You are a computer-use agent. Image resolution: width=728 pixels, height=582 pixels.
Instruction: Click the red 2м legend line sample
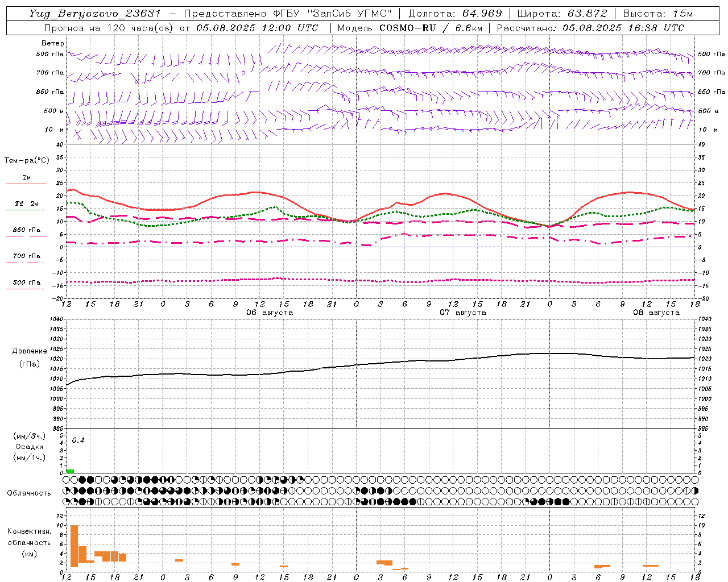[26, 184]
